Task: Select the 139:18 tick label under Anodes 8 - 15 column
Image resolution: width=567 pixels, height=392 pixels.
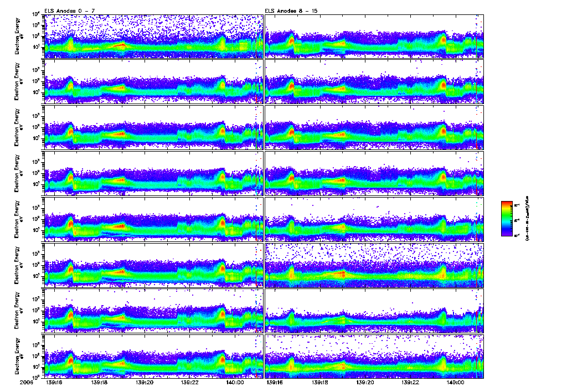Action: click(319, 382)
